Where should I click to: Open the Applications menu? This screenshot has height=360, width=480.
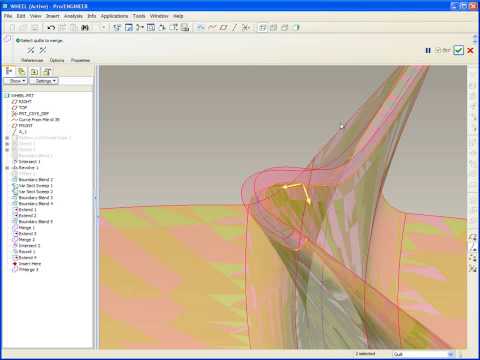pos(114,16)
